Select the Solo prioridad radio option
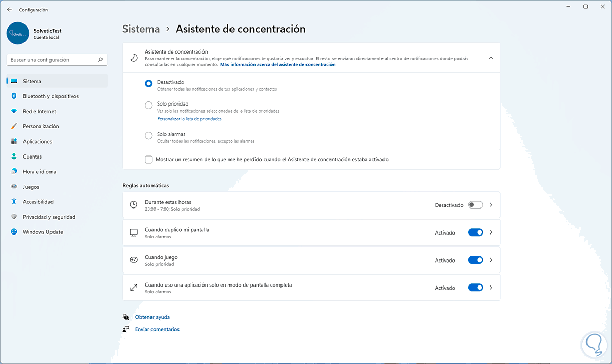Screen dimensions: 612x364 tap(149, 105)
